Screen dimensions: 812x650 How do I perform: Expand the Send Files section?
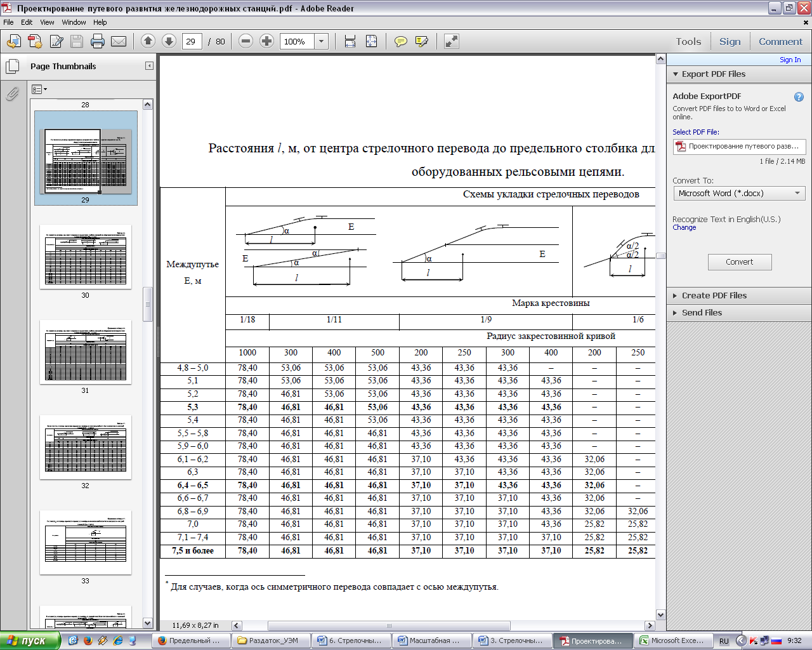click(x=701, y=313)
